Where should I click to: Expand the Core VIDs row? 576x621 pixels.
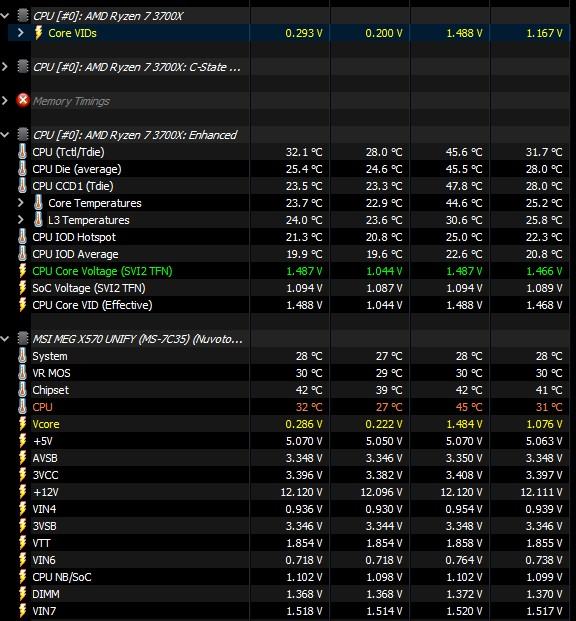point(21,33)
